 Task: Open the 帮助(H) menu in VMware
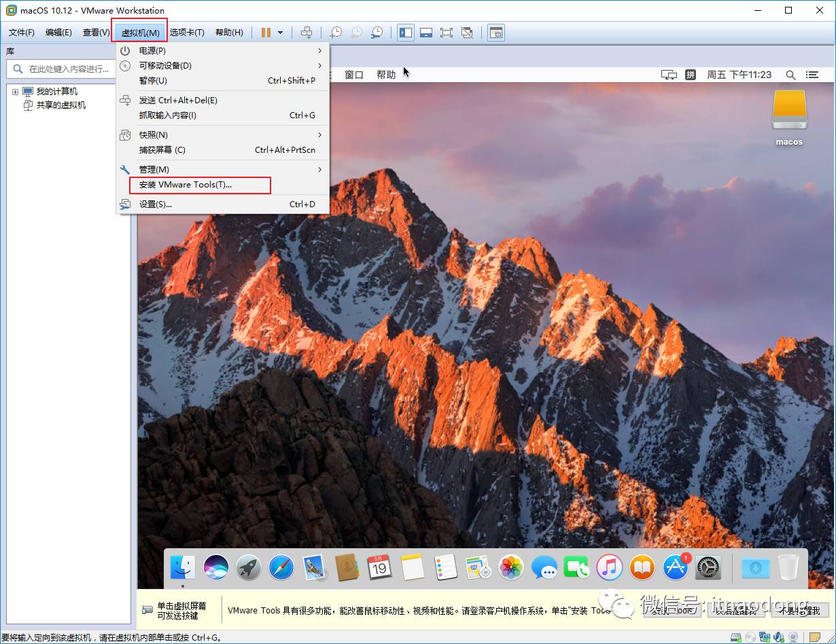(229, 33)
